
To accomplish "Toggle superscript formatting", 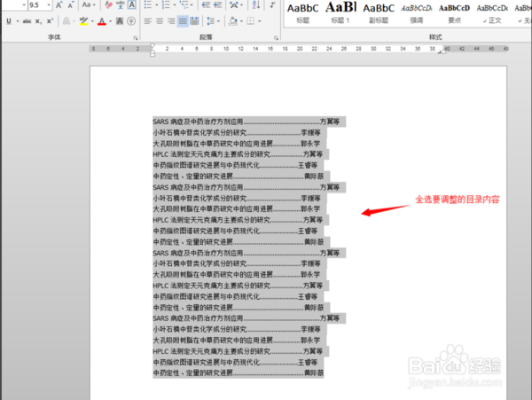I will click(50, 21).
